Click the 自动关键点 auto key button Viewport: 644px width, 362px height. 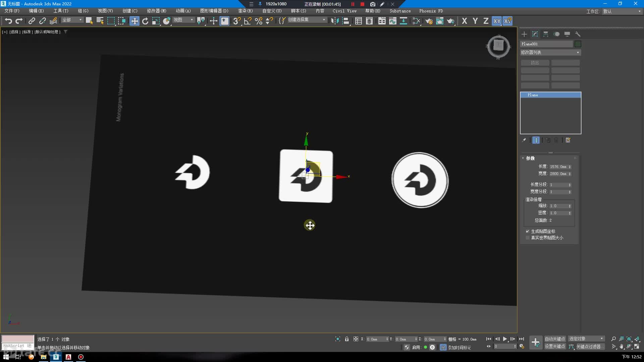(555, 339)
